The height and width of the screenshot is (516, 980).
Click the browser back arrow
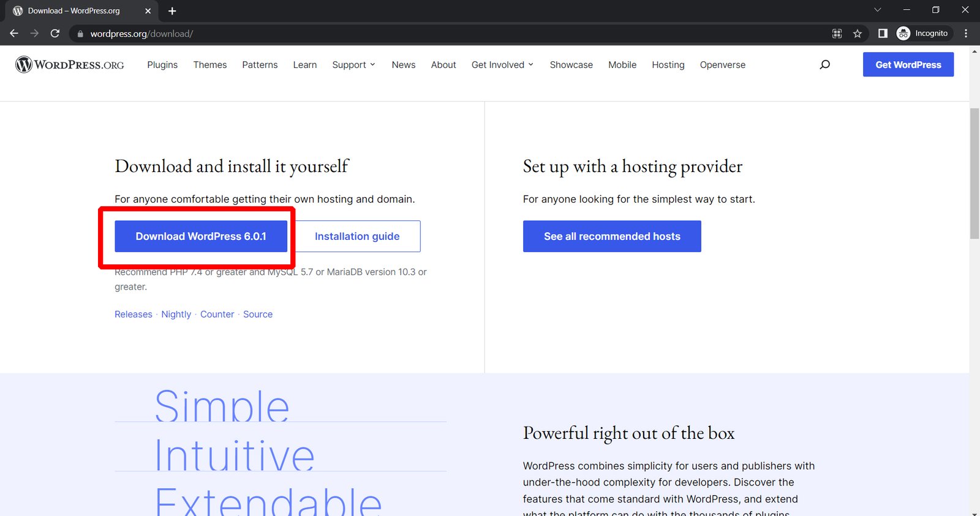click(14, 34)
